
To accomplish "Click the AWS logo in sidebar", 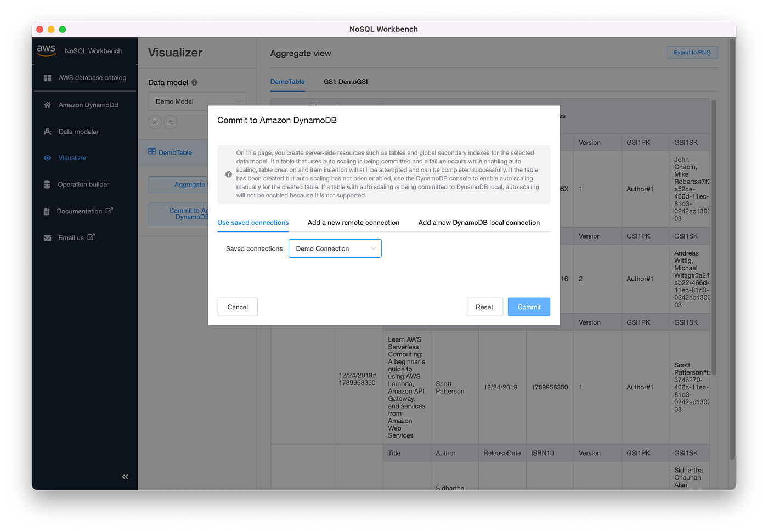I will coord(46,50).
